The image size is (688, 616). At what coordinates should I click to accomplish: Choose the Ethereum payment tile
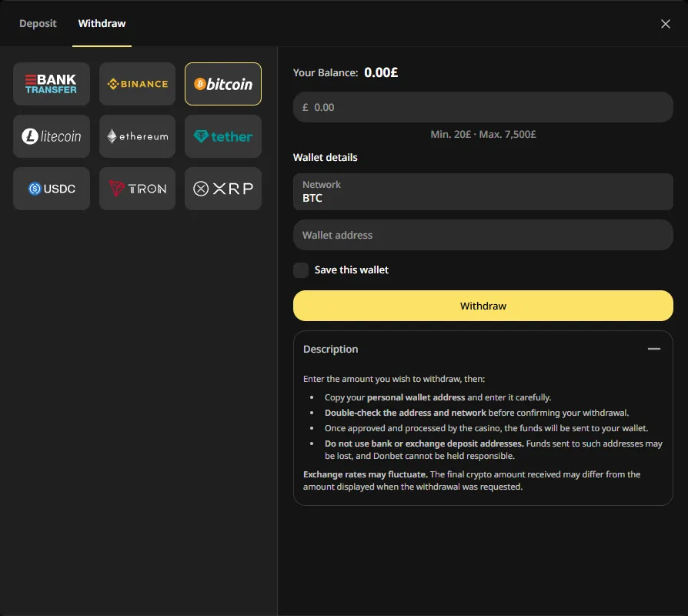pos(137,136)
